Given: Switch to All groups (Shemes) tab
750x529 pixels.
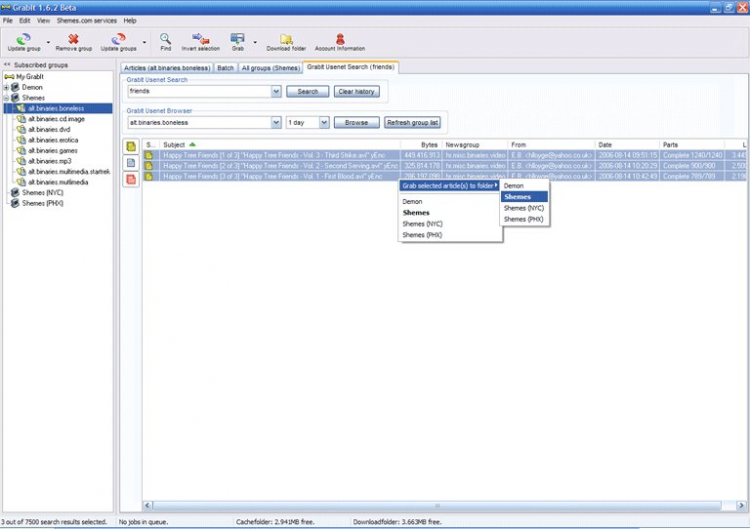Looking at the screenshot, I should pyautogui.click(x=271, y=68).
